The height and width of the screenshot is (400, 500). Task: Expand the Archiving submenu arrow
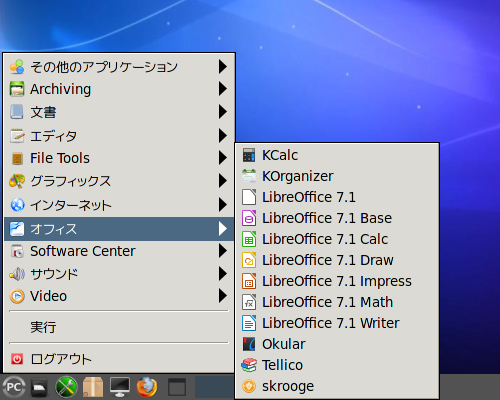tap(223, 89)
